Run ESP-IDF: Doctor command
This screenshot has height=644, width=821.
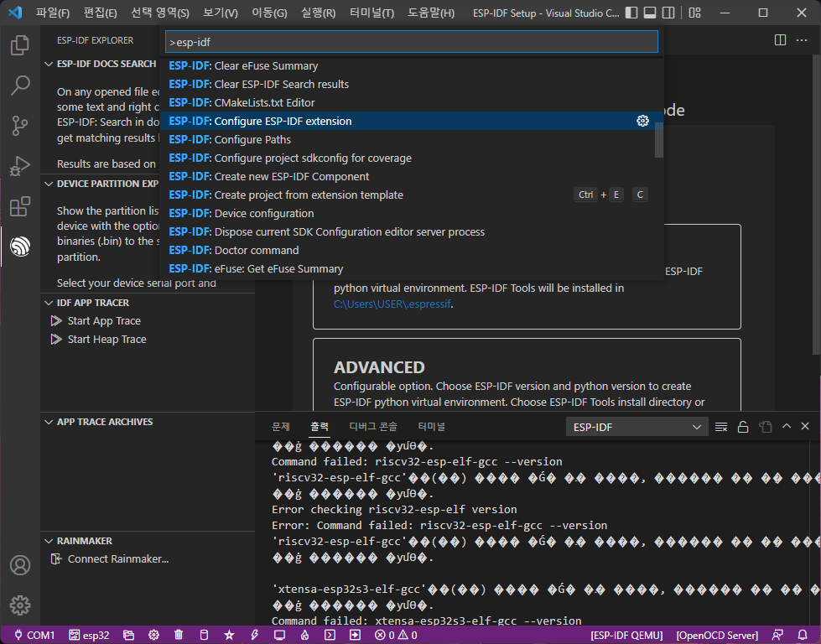pyautogui.click(x=412, y=250)
